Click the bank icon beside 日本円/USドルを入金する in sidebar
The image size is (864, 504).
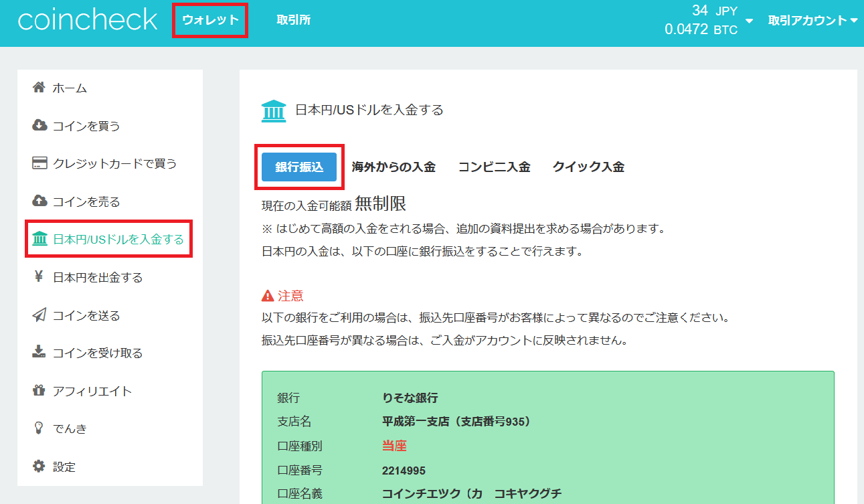(x=39, y=239)
